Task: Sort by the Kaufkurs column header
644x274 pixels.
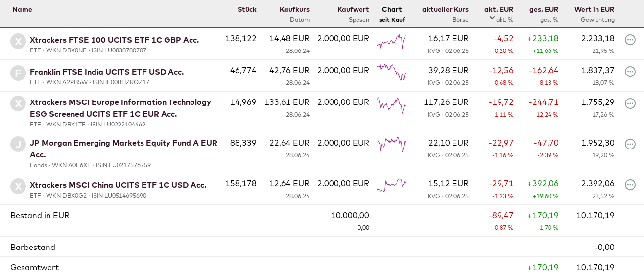Action: point(294,9)
